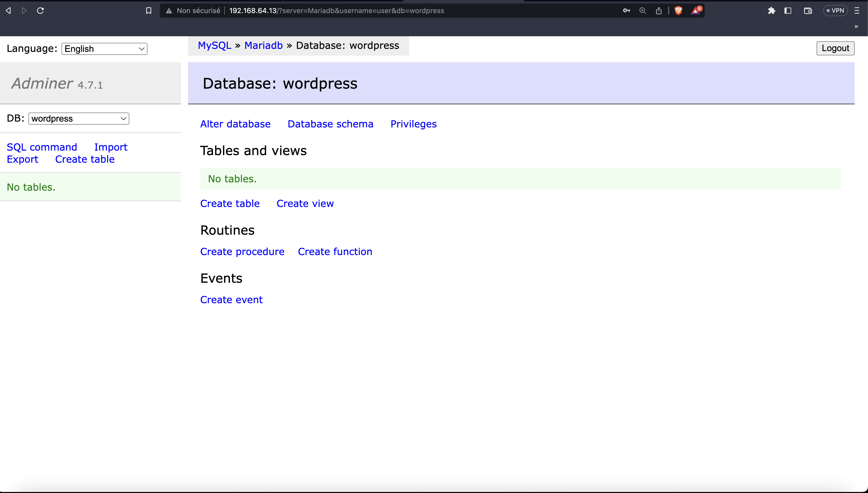Open the Brave wallet icon
The width and height of the screenshot is (868, 493).
tap(808, 11)
